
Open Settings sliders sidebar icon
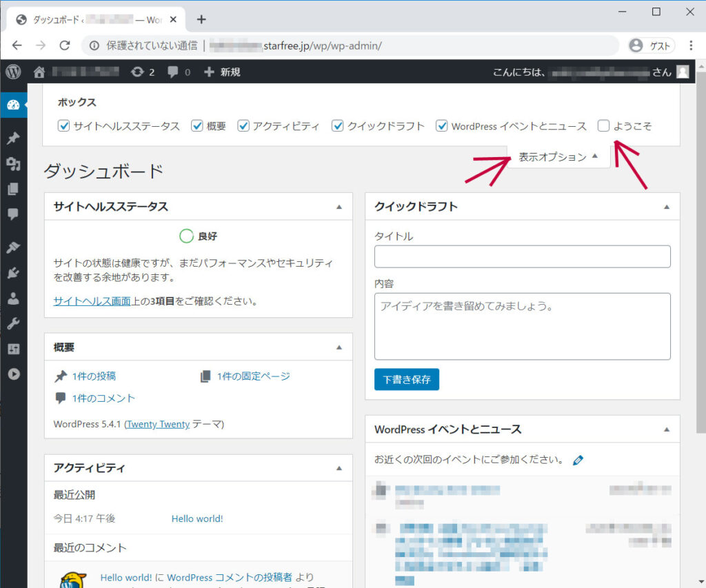click(x=14, y=349)
